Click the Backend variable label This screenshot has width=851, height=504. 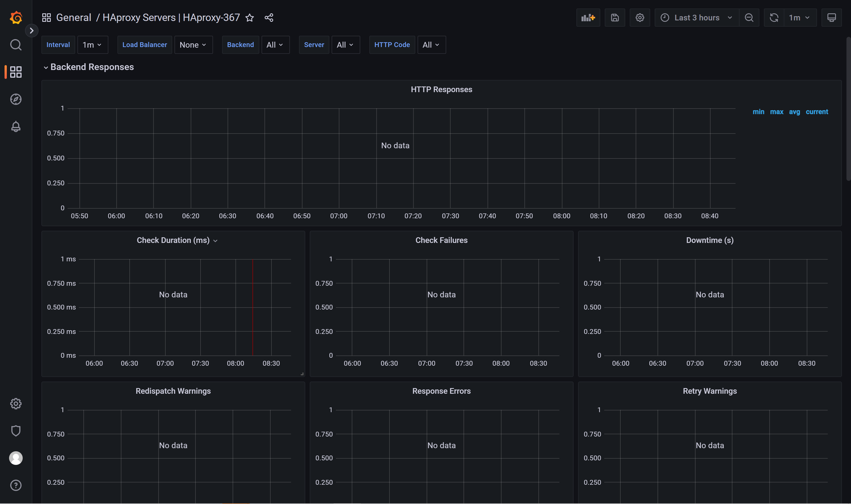pos(240,45)
